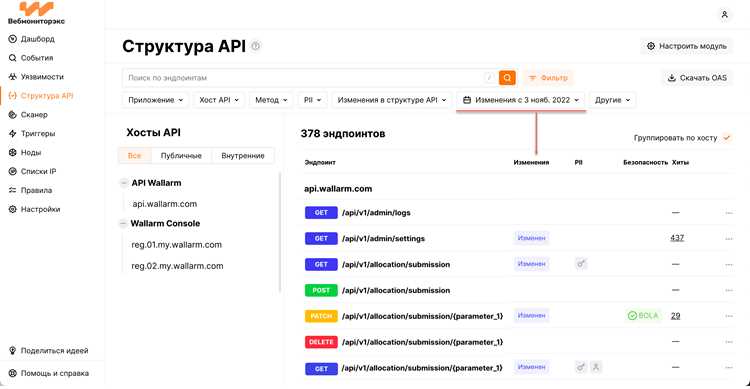Click hits value 437
Viewport: 750px width, 389px height.
point(677,238)
